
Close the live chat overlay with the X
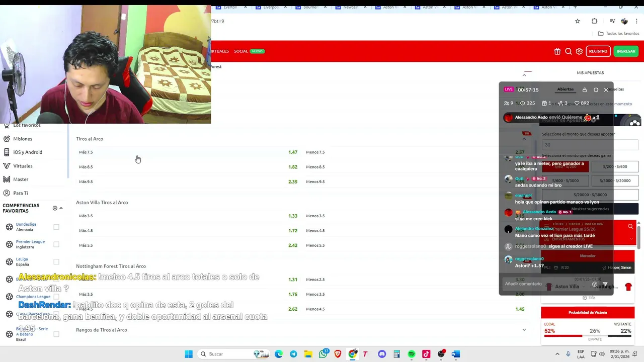[x=606, y=89]
